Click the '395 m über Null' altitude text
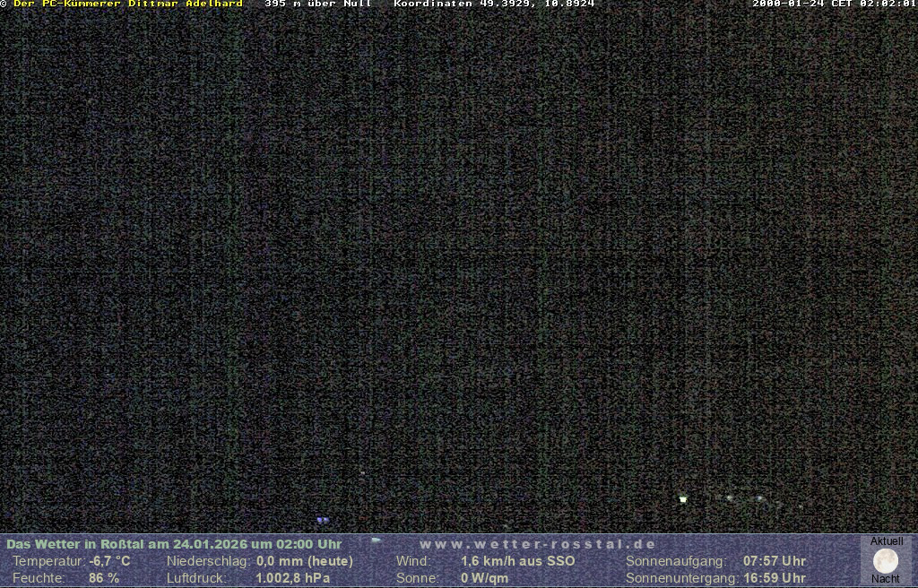This screenshot has height=588, width=918. click(x=317, y=4)
